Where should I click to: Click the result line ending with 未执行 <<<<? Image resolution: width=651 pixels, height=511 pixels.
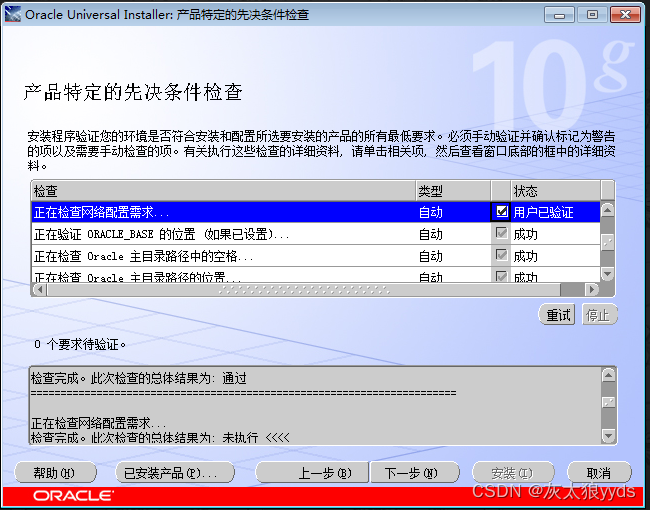click(x=160, y=438)
